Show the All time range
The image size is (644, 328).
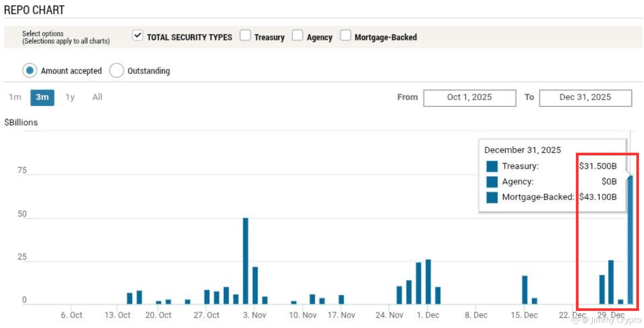coord(97,97)
